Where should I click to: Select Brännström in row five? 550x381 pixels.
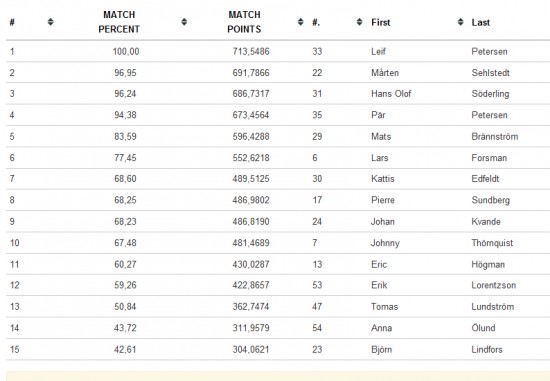pyautogui.click(x=495, y=136)
